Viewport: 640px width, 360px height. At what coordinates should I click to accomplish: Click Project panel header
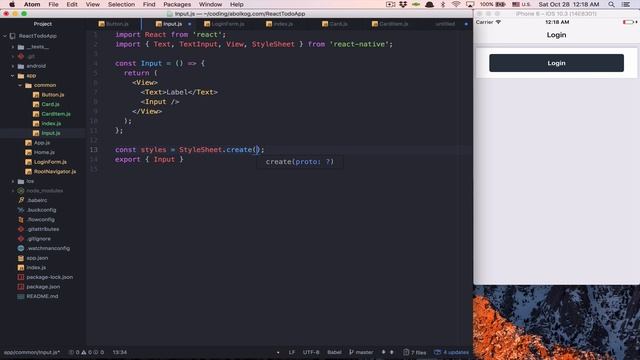point(42,24)
